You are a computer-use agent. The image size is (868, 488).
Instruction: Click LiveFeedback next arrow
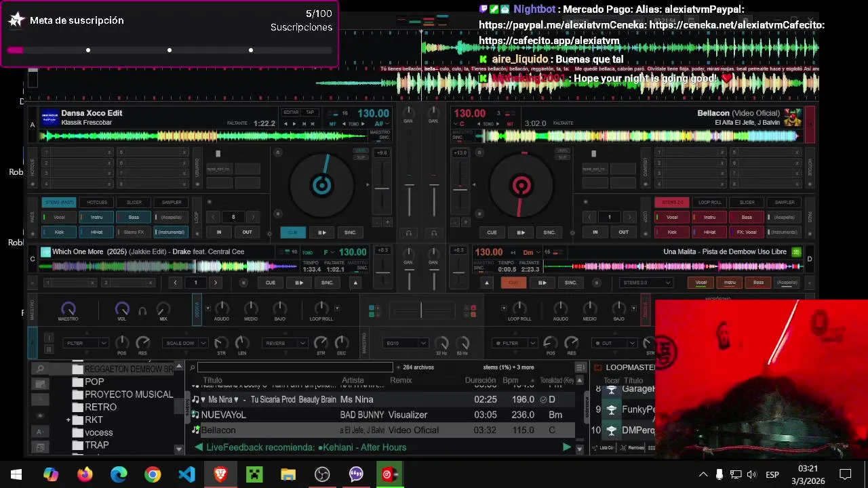point(567,447)
